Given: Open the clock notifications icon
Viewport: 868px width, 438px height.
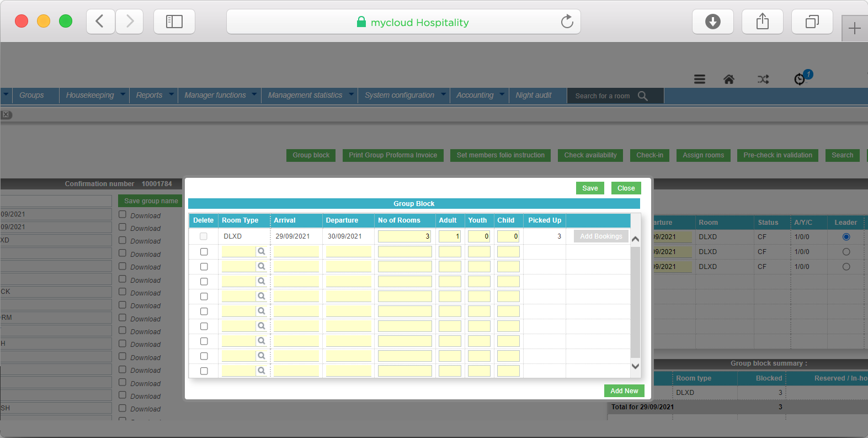Looking at the screenshot, I should [x=800, y=80].
